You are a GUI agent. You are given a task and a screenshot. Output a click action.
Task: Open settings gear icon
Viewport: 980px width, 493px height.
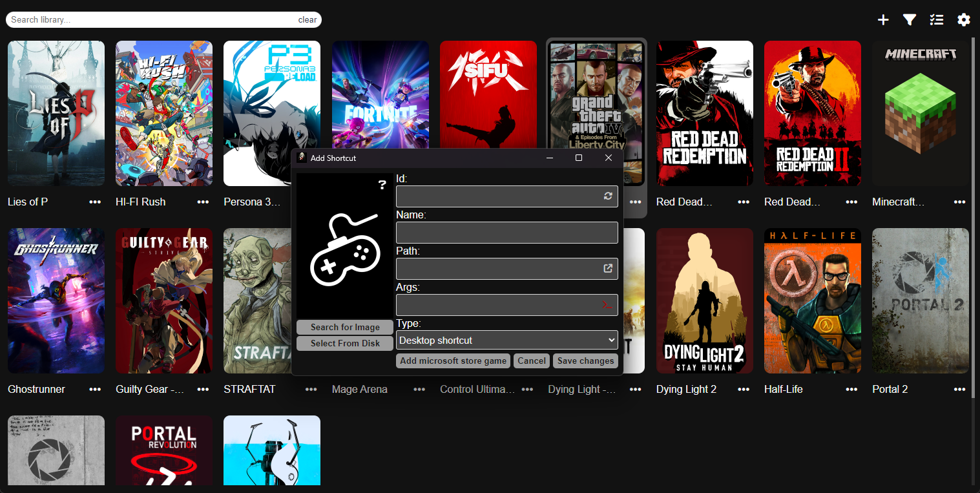[x=964, y=20]
